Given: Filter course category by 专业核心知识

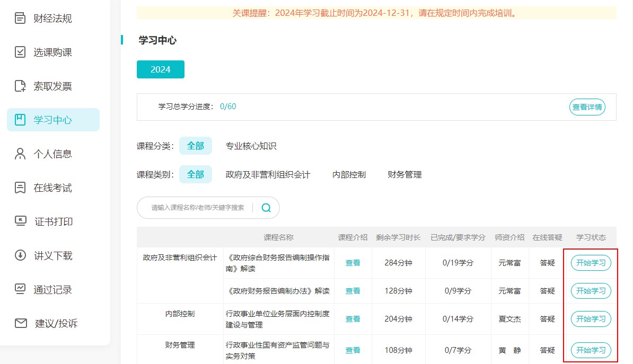Looking at the screenshot, I should point(251,146).
